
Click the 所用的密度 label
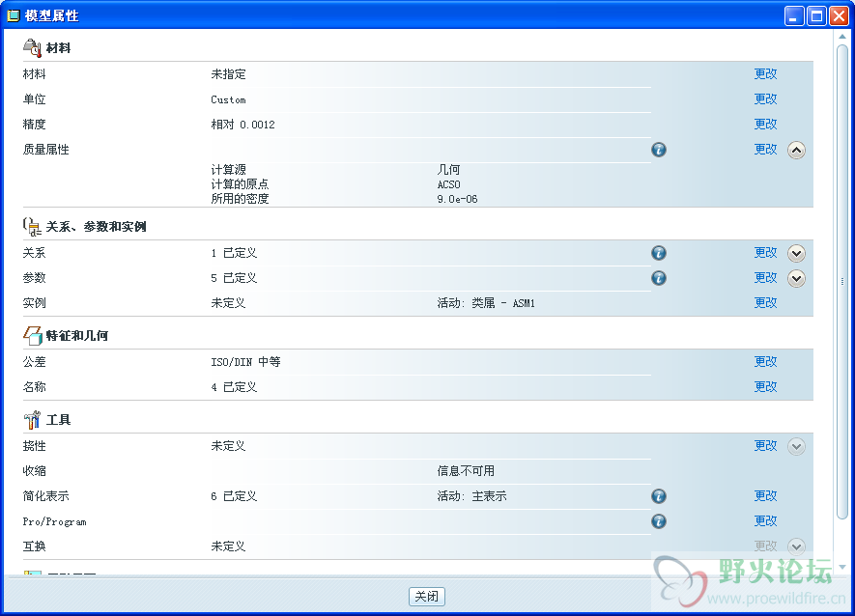pyautogui.click(x=240, y=199)
